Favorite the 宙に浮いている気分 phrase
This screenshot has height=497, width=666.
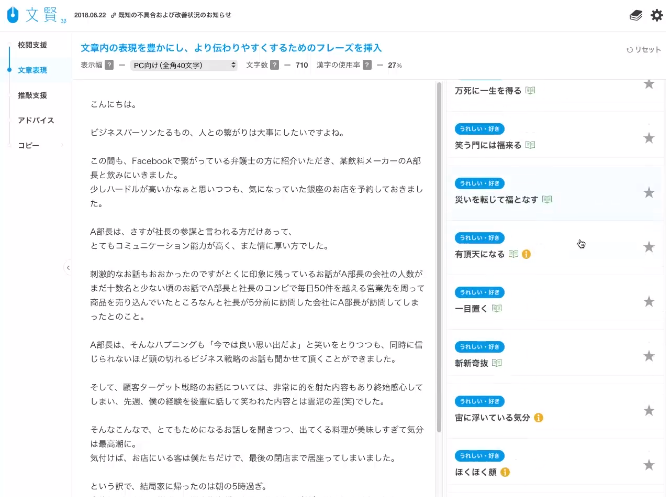(x=649, y=411)
